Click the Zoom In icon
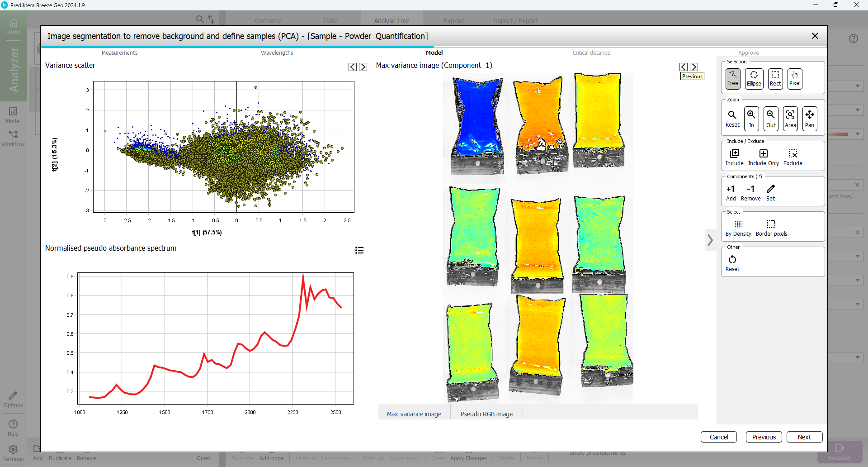This screenshot has height=467, width=868. click(751, 119)
